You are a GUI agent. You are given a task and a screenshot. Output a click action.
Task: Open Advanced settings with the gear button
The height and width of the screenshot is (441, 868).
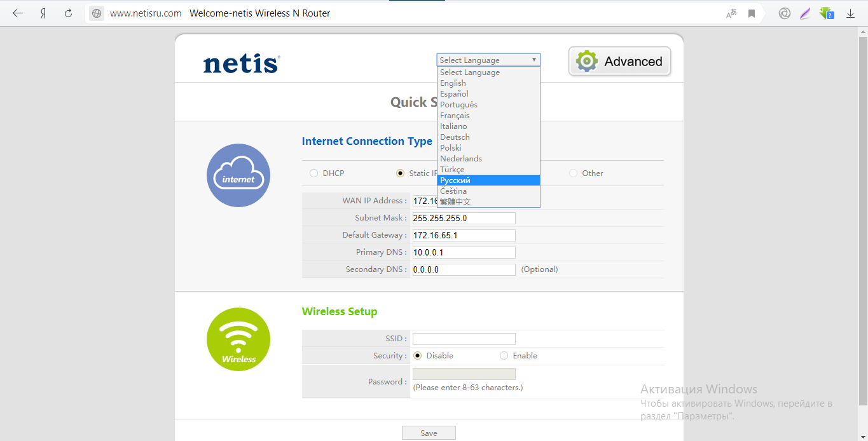point(620,62)
